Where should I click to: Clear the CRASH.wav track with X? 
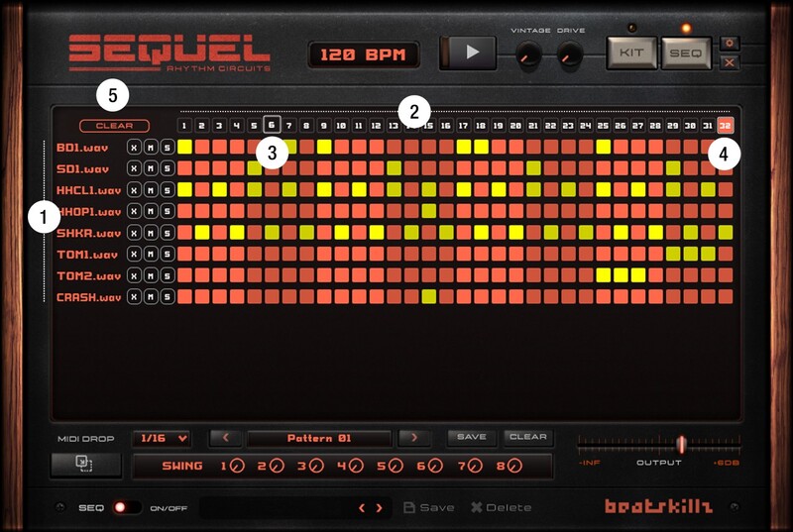click(x=134, y=296)
